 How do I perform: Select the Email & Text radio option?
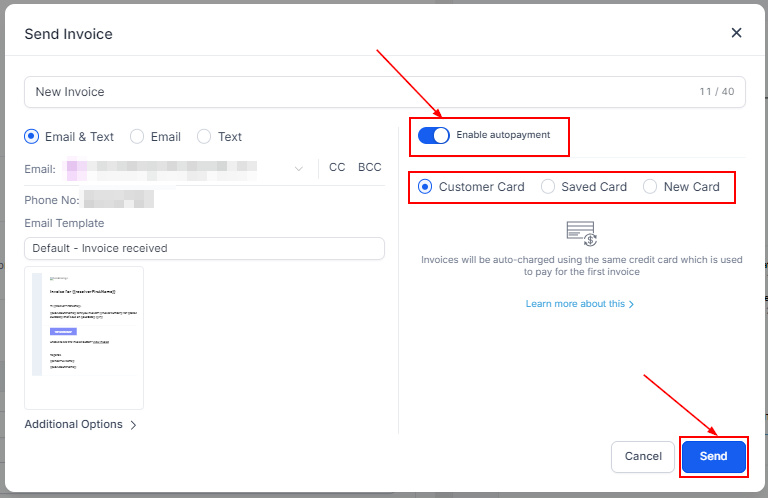[31, 137]
